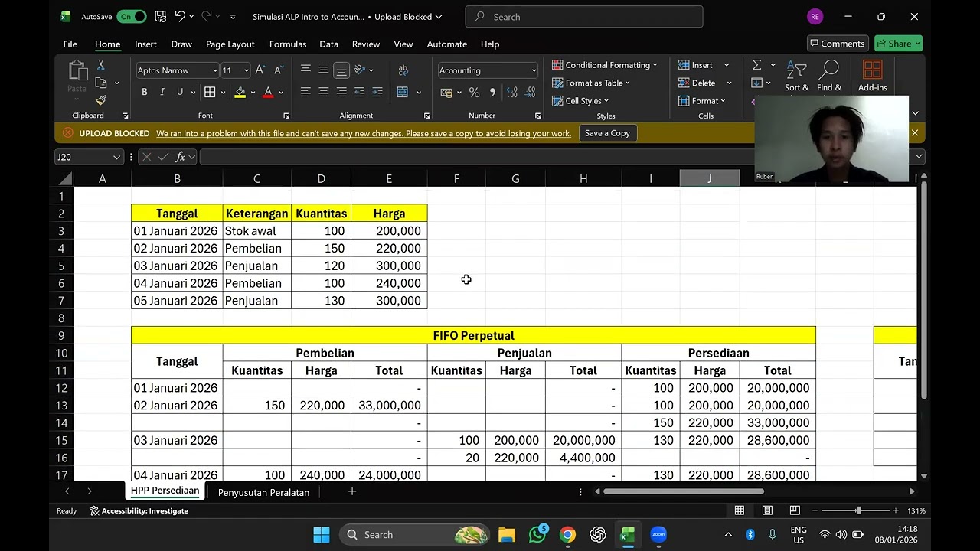Image resolution: width=980 pixels, height=551 pixels.
Task: Open the font name Aptos Narrow dropdown
Action: tap(214, 70)
